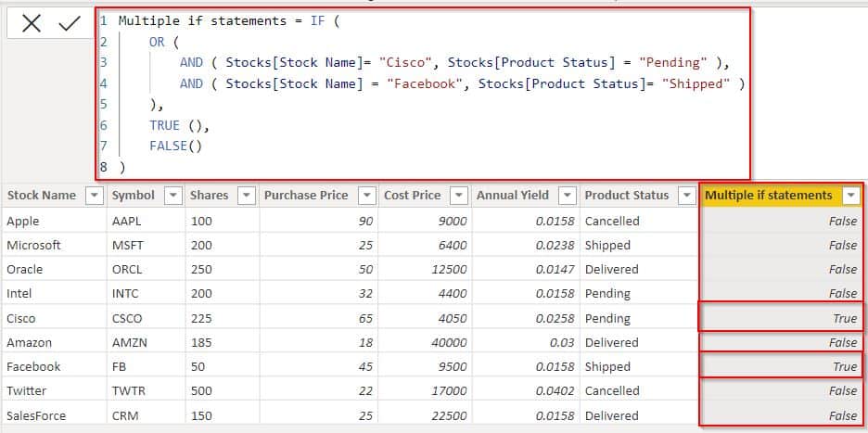The width and height of the screenshot is (868, 433).
Task: Open the Purchase Price column filter dropdown
Action: coord(367,196)
